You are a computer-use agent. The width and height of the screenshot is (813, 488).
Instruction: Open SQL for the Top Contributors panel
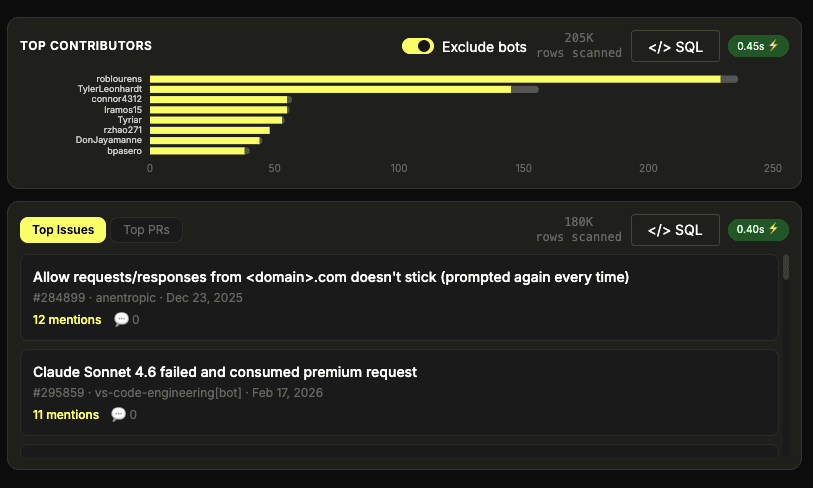(x=675, y=46)
